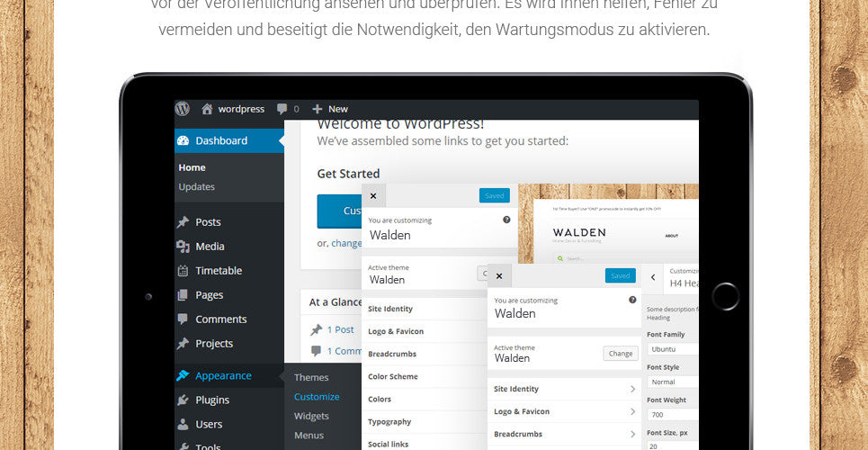Open the Font Family Ubuntu dropdown
The width and height of the screenshot is (868, 450).
tap(673, 349)
